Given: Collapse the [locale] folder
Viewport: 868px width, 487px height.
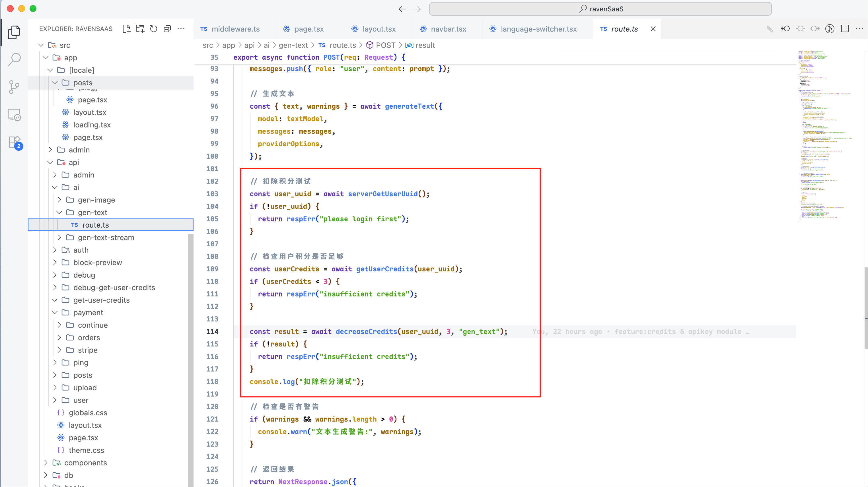Looking at the screenshot, I should coord(50,70).
